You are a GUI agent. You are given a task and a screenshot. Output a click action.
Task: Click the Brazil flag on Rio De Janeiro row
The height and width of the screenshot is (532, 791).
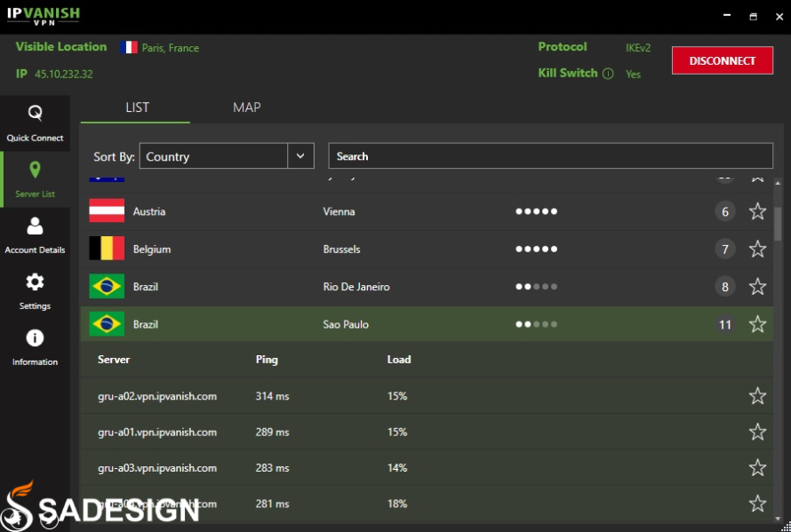107,286
